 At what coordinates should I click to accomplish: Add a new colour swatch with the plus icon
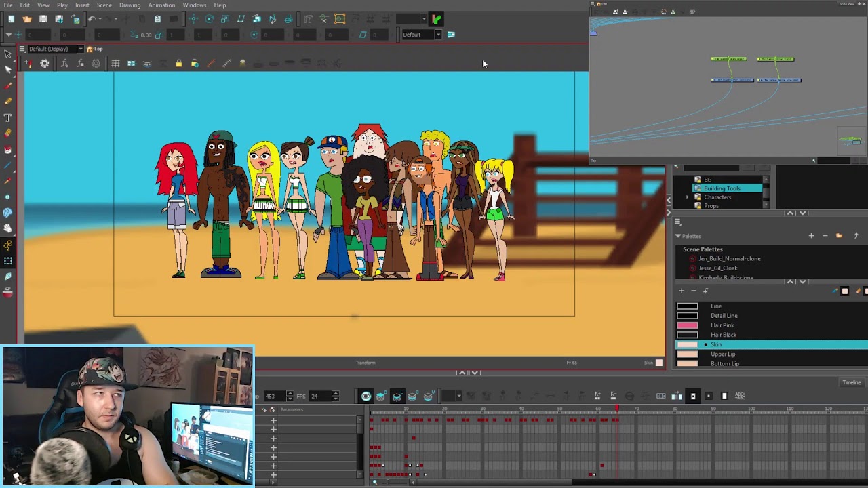click(682, 291)
